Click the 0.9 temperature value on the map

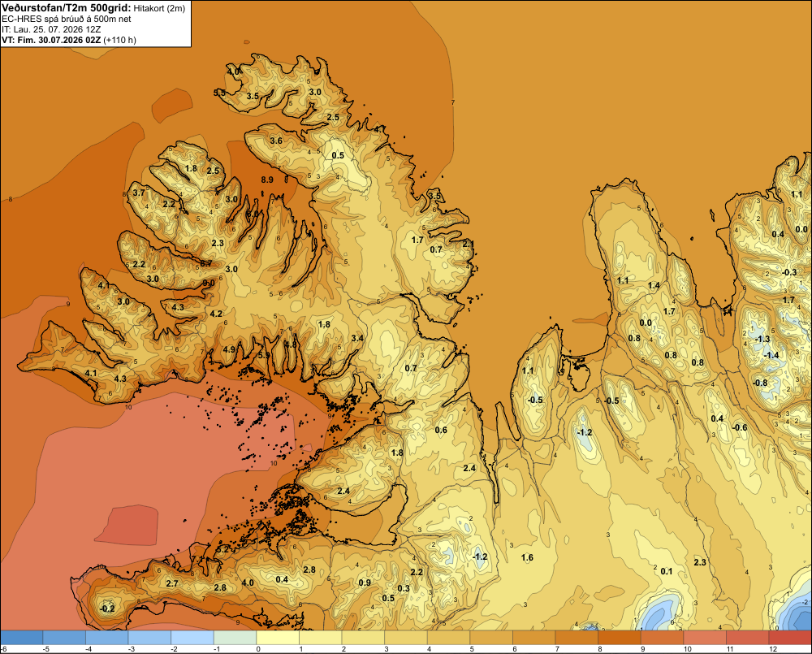(365, 583)
